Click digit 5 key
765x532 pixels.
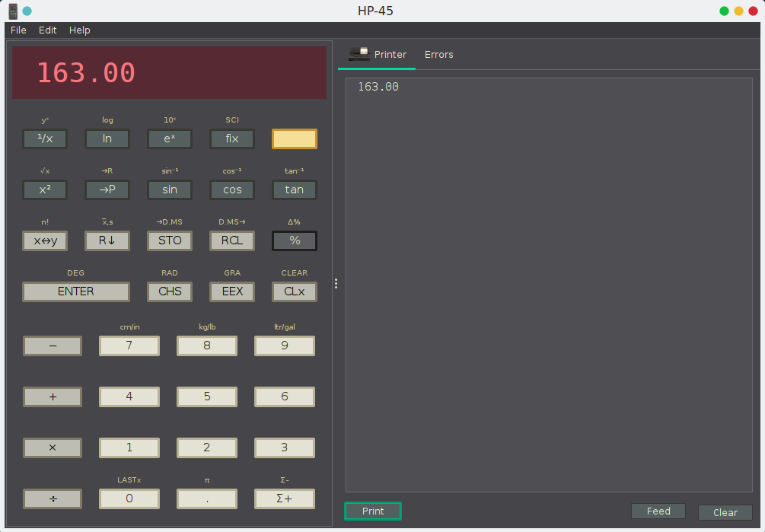(207, 397)
